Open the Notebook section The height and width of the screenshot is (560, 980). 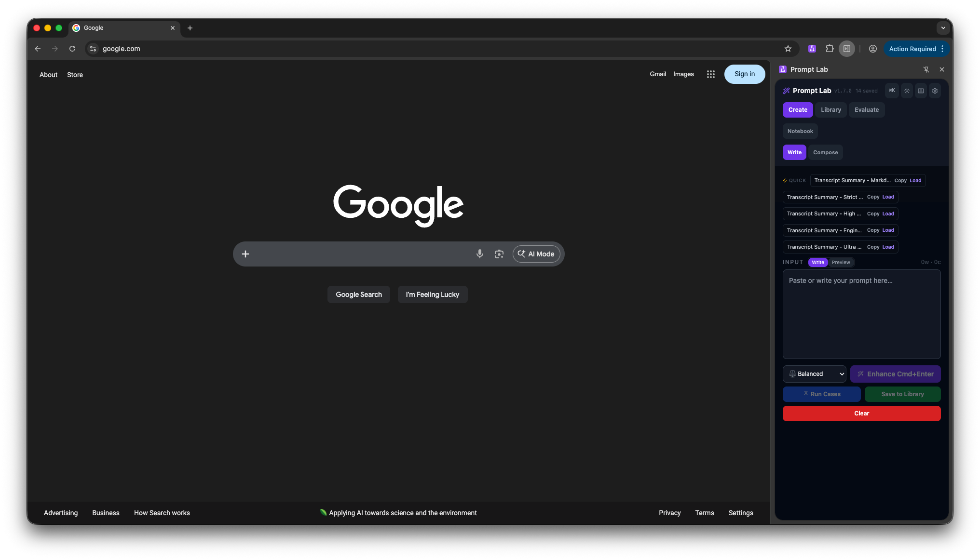800,131
